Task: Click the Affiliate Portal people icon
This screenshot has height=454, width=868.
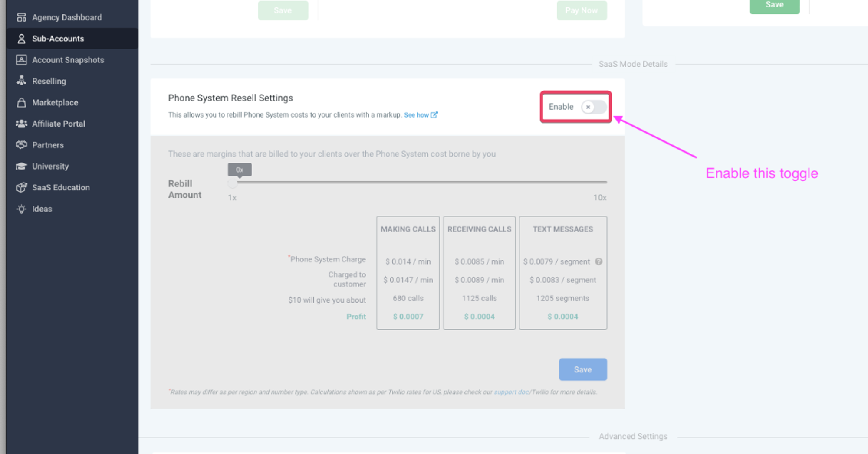Action: click(x=21, y=124)
